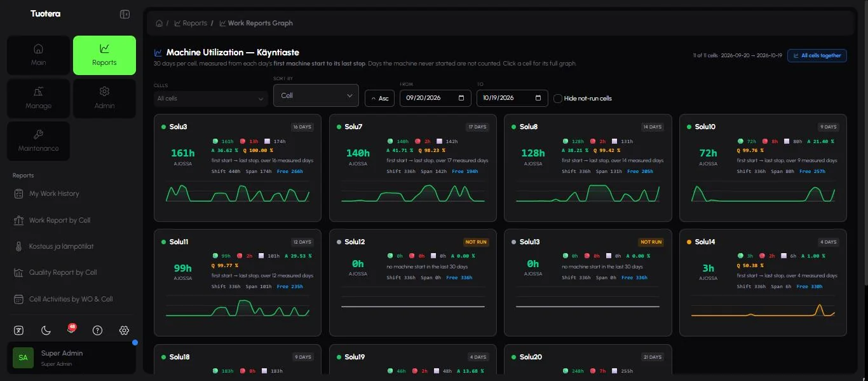
Task: Collapse the sidebar with the panel icon
Action: coord(125,14)
